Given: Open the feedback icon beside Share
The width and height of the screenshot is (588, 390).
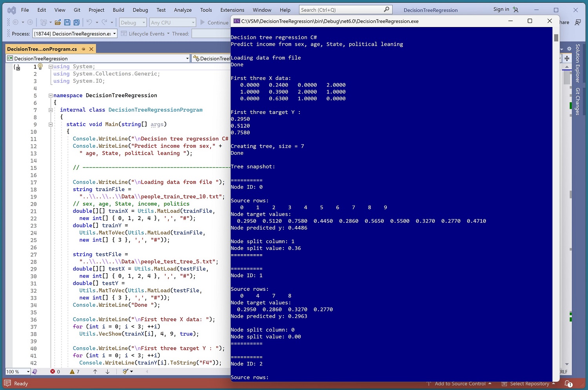Looking at the screenshot, I should point(578,22).
